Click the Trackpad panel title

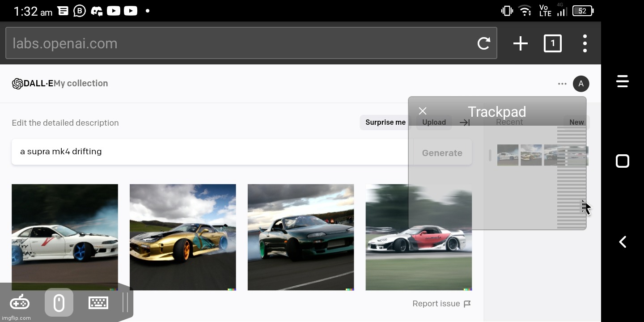click(x=497, y=112)
